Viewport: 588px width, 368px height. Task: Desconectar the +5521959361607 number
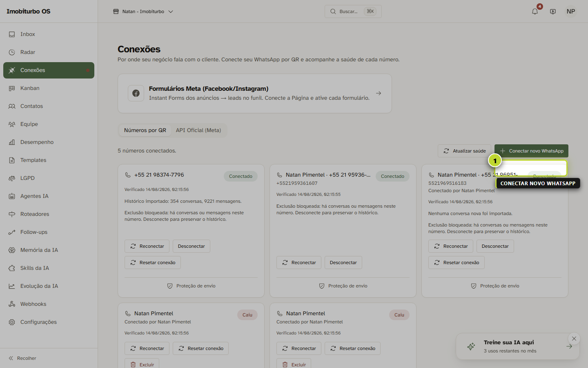343,263
